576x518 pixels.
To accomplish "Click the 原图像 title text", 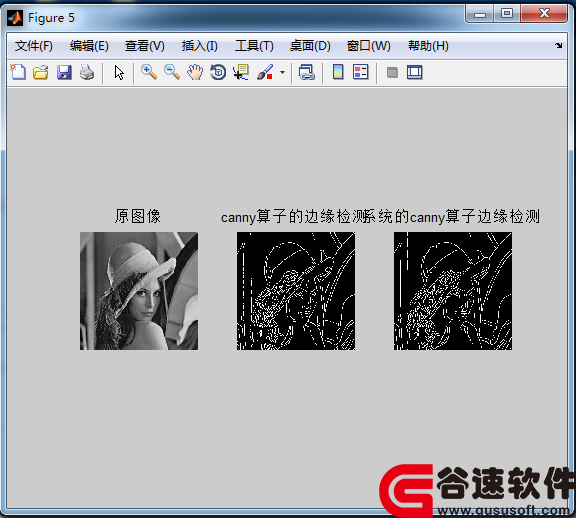I will (138, 216).
